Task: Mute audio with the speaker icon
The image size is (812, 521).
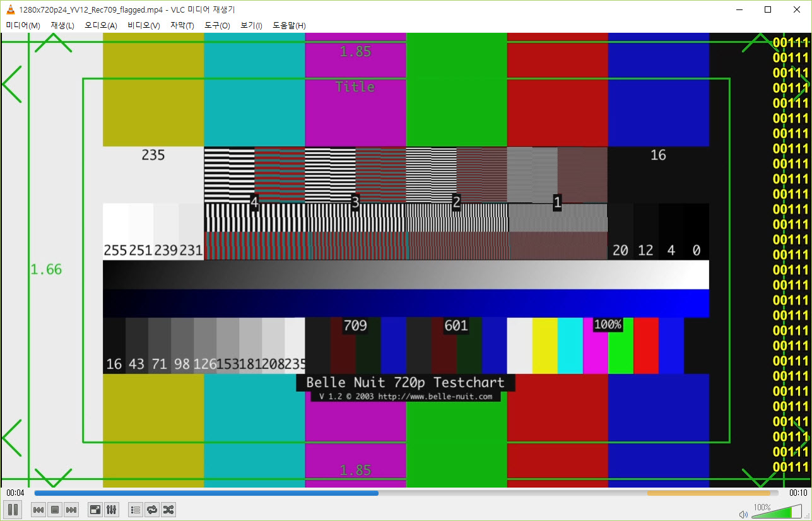Action: [x=743, y=513]
